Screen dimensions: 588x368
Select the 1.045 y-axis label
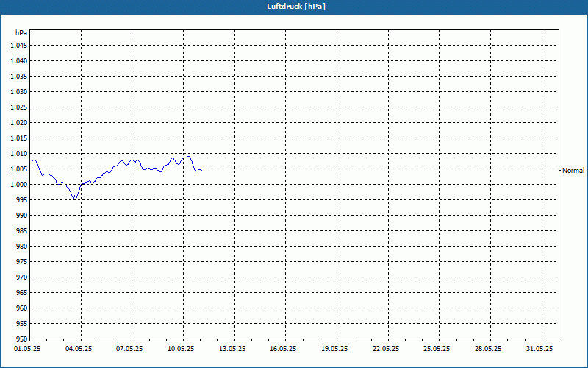(x=19, y=46)
